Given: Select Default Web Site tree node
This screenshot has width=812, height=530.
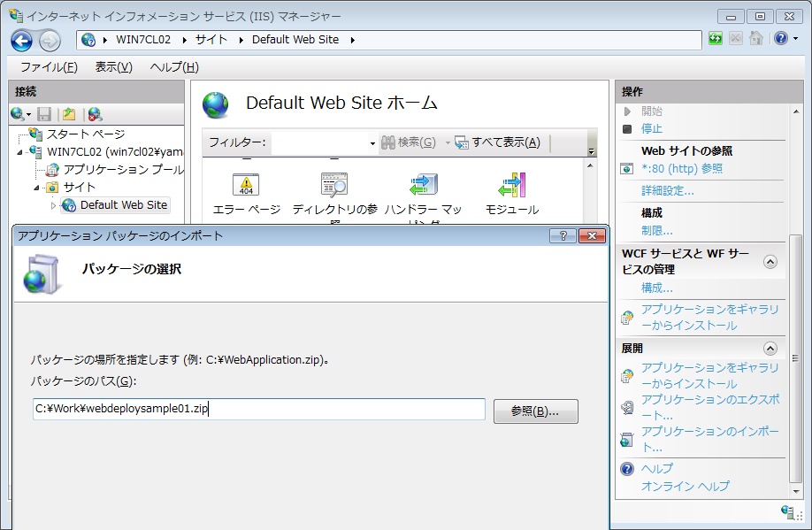Looking at the screenshot, I should [123, 204].
